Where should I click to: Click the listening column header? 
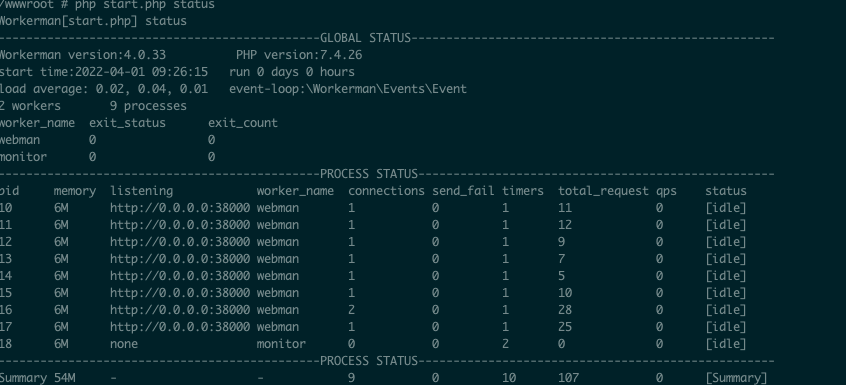141,191
